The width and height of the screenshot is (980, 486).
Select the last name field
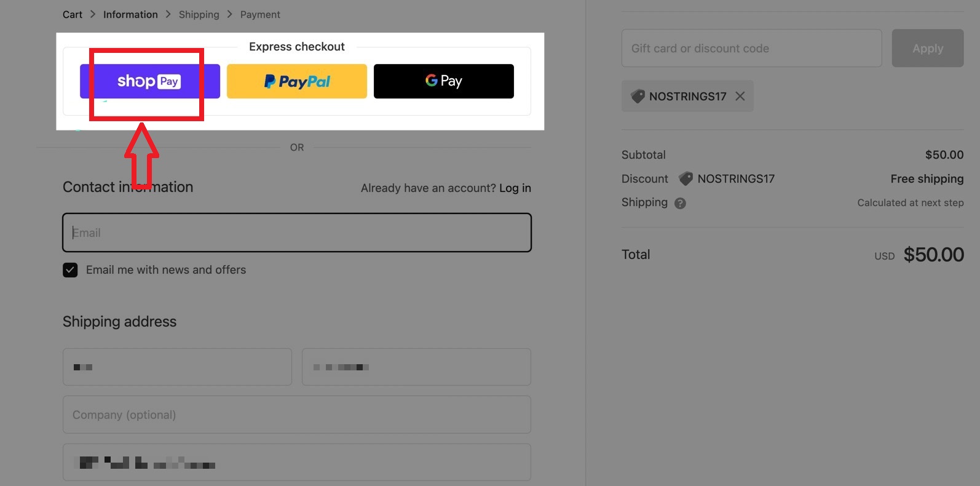[x=416, y=367]
